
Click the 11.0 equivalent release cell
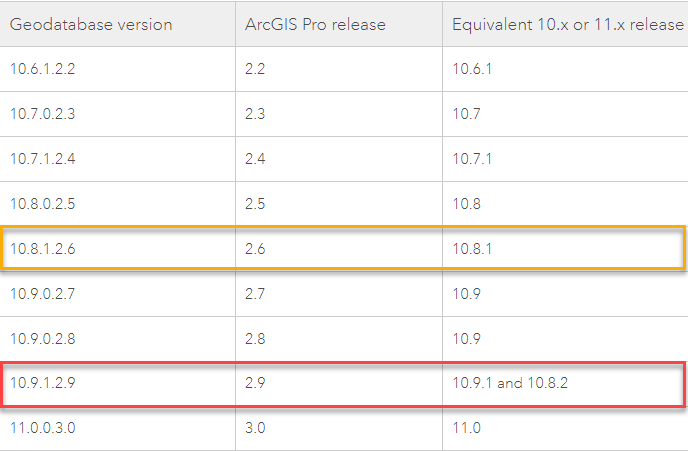click(x=466, y=427)
